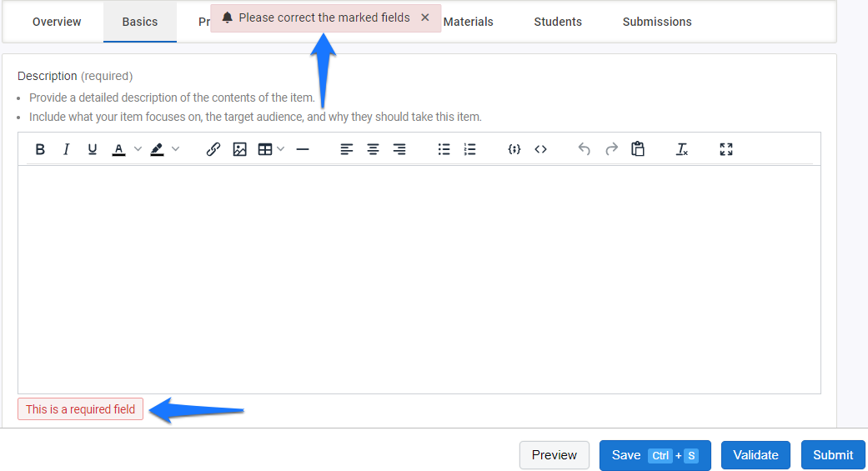Insert a table
This screenshot has height=471, width=868.
click(265, 149)
